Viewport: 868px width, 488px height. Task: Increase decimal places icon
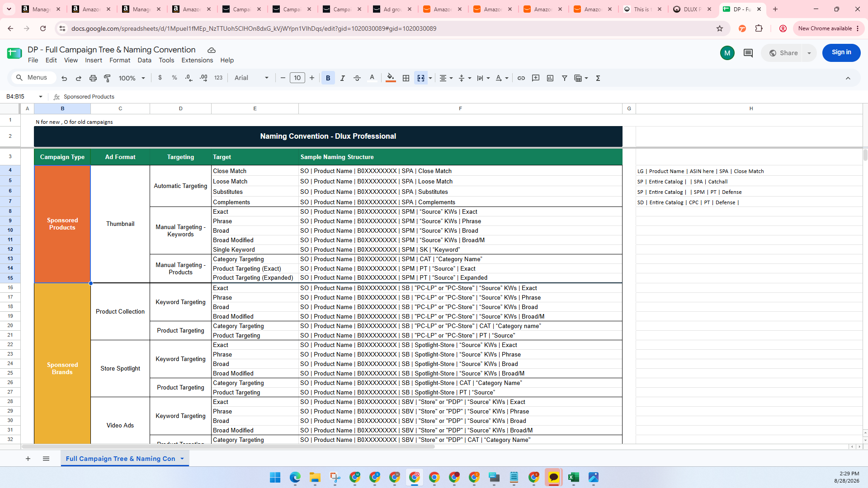[203, 78]
